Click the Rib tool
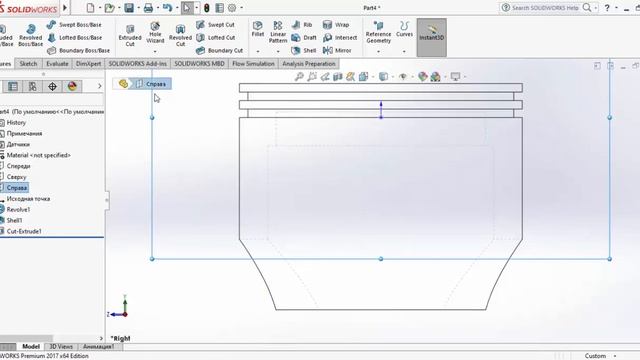 tap(302, 24)
